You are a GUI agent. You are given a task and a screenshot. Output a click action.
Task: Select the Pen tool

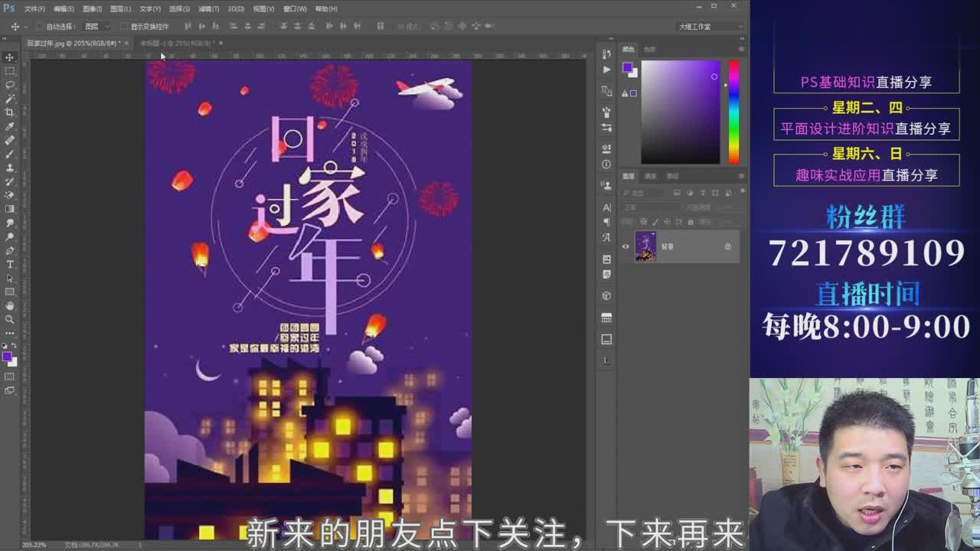coord(10,250)
